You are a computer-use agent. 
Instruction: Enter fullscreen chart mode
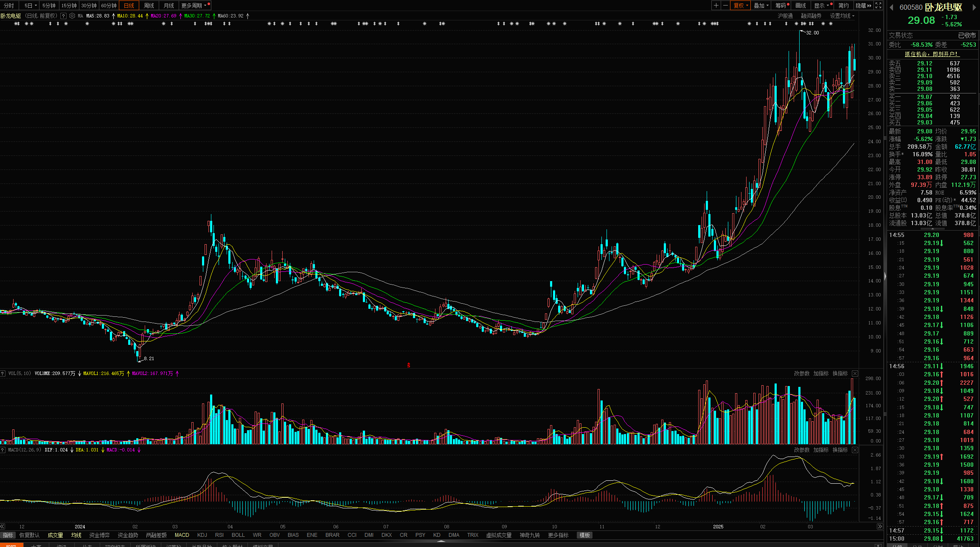coord(878,6)
